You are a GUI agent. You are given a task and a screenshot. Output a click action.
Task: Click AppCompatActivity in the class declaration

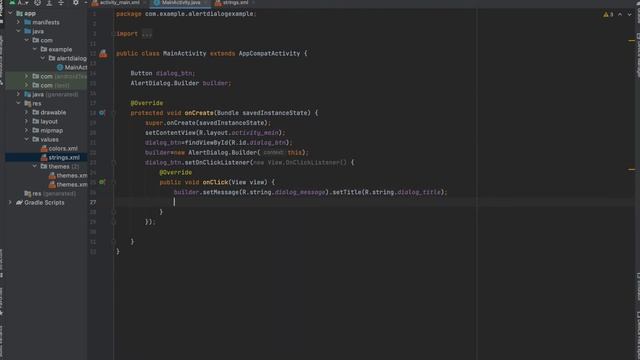pyautogui.click(x=269, y=53)
